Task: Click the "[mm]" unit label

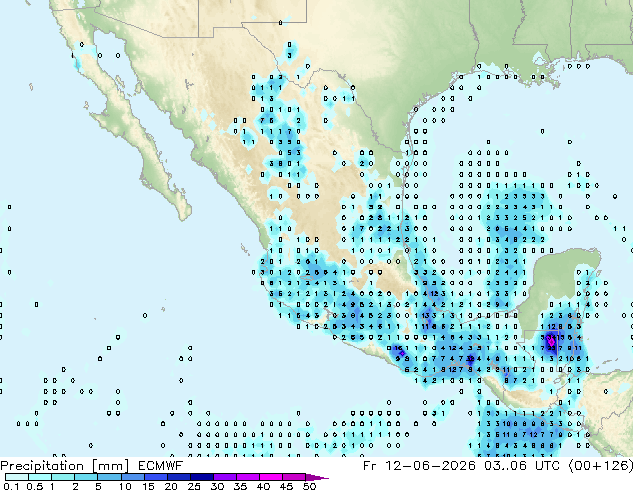Action: (111, 466)
